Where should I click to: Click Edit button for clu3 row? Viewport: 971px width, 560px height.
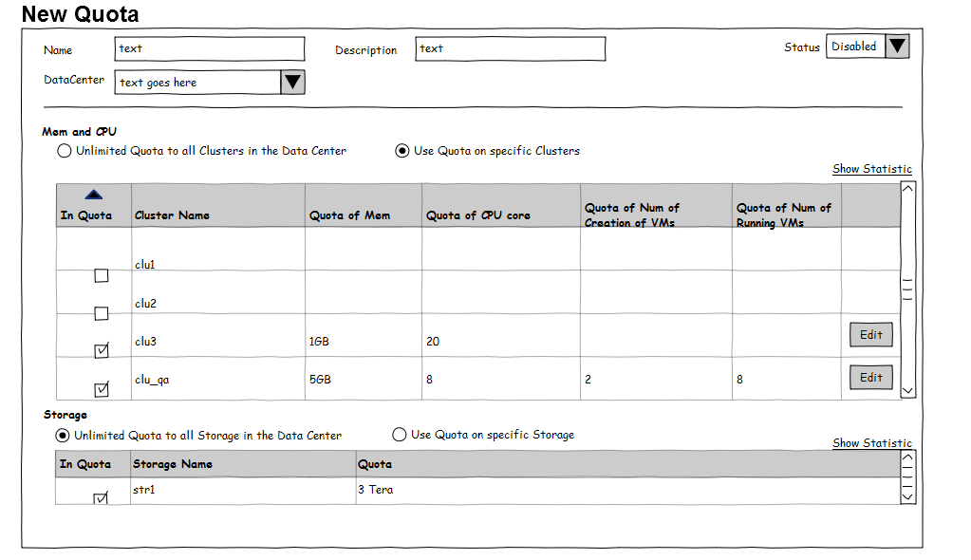(x=870, y=335)
